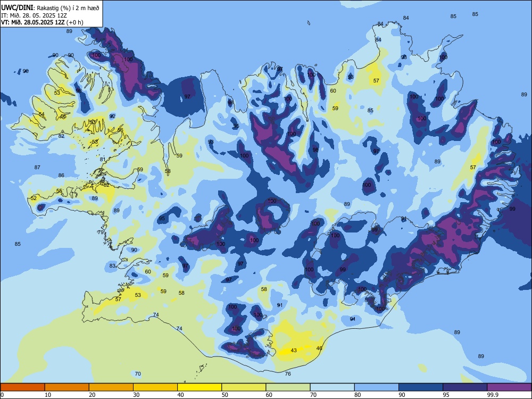Click the map value "76" below the south coast
The width and height of the screenshot is (532, 399).
pos(288,373)
